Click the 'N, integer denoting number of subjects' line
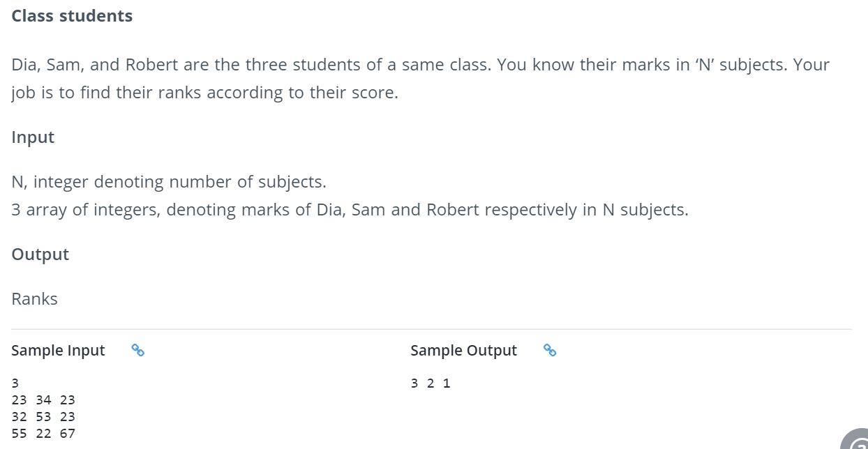The height and width of the screenshot is (449, 868). 169,182
